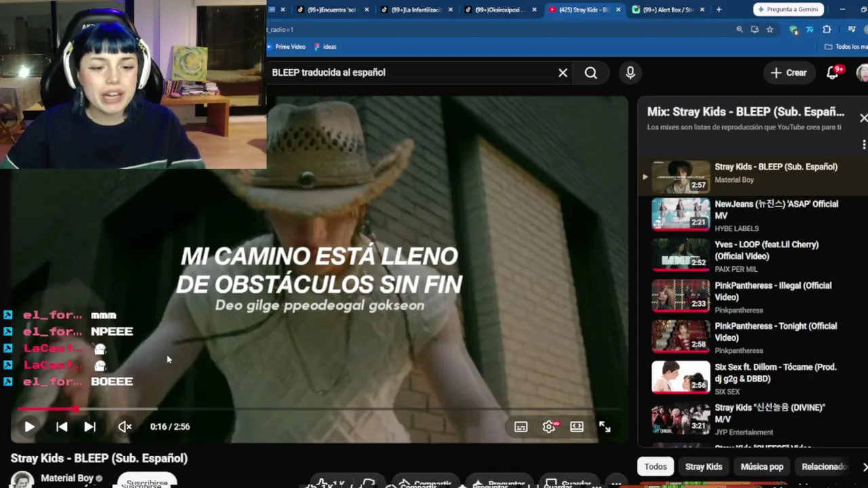This screenshot has height=488, width=868.
Task: Switch to theater mode view
Action: tap(576, 427)
